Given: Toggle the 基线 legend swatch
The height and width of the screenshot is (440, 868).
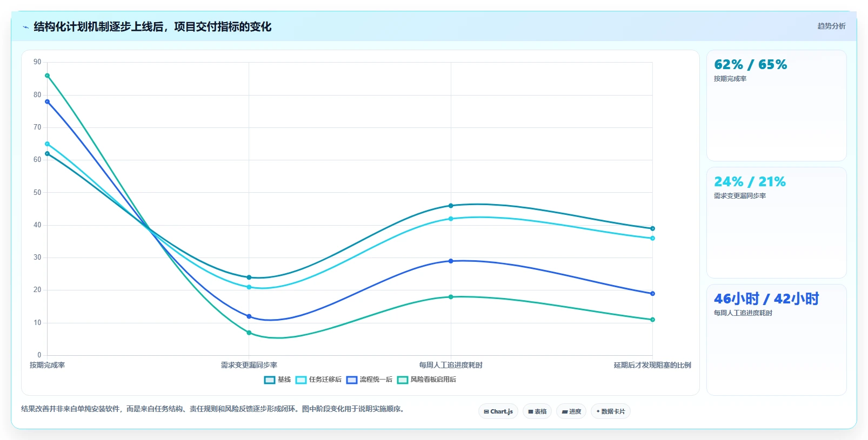Looking at the screenshot, I should (270, 380).
